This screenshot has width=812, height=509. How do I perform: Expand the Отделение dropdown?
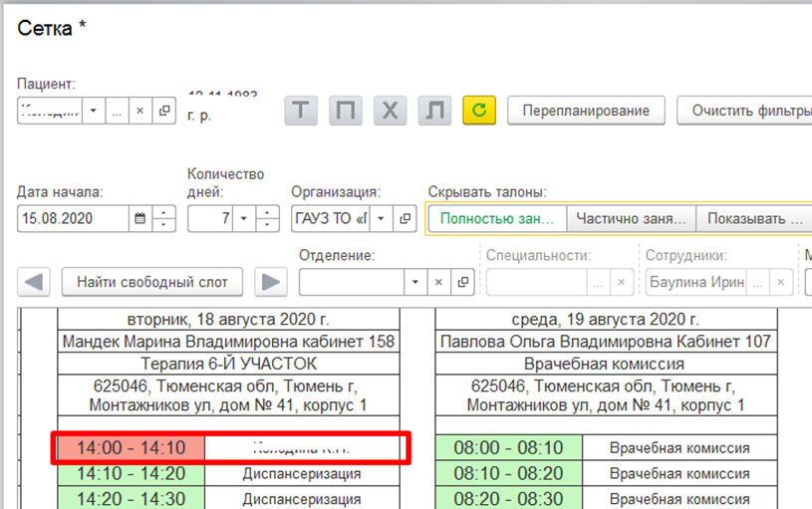click(417, 282)
